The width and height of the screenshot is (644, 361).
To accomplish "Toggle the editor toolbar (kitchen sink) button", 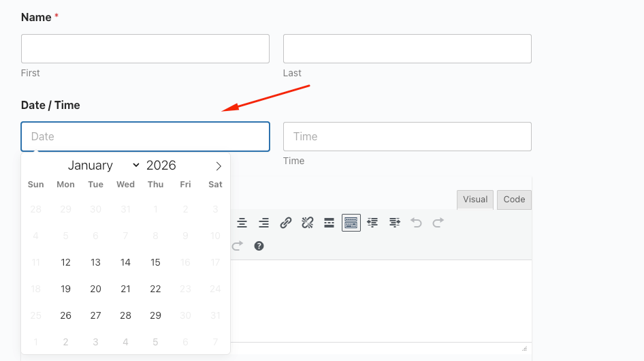I will (351, 223).
